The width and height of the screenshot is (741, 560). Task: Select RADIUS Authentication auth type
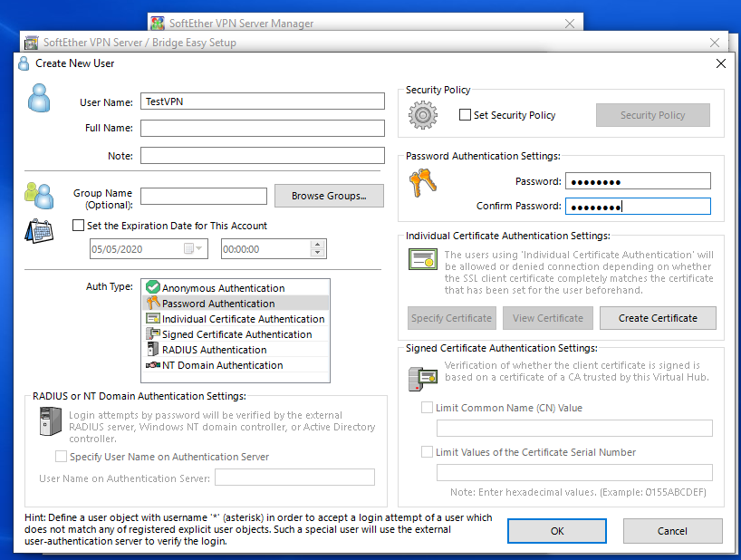[x=236, y=350]
